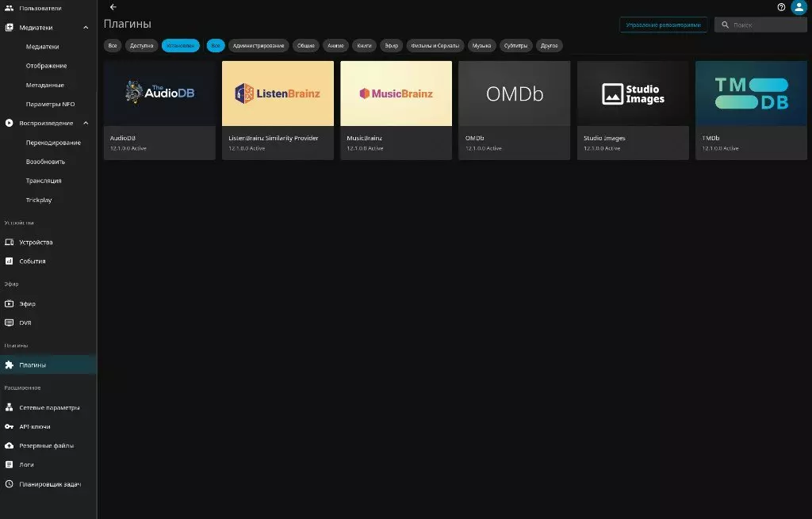Collapse the Воспроизведение section chevron
Image resolution: width=812 pixels, height=519 pixels.
tap(86, 123)
